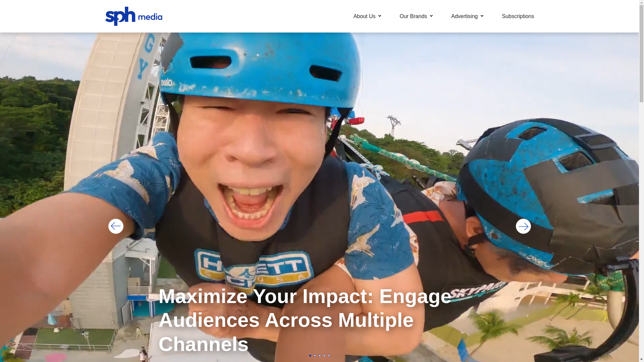The image size is (644, 362).
Task: Open the About Us menu
Action: click(x=364, y=16)
